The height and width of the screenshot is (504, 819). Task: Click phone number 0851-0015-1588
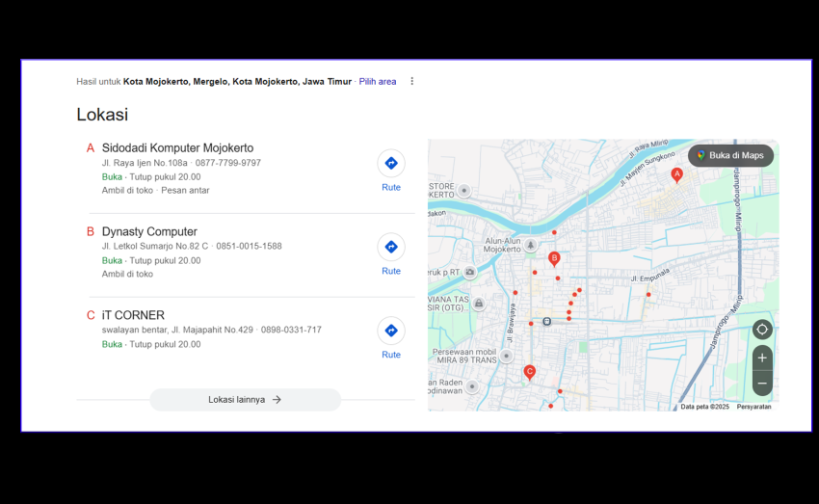[249, 246]
